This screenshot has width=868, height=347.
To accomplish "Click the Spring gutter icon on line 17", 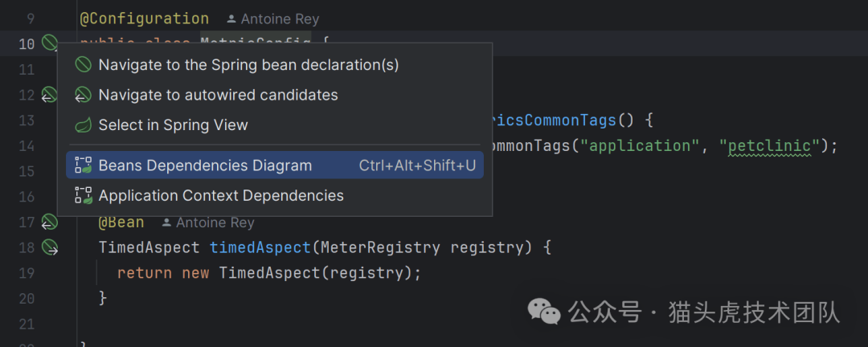I will [x=50, y=222].
